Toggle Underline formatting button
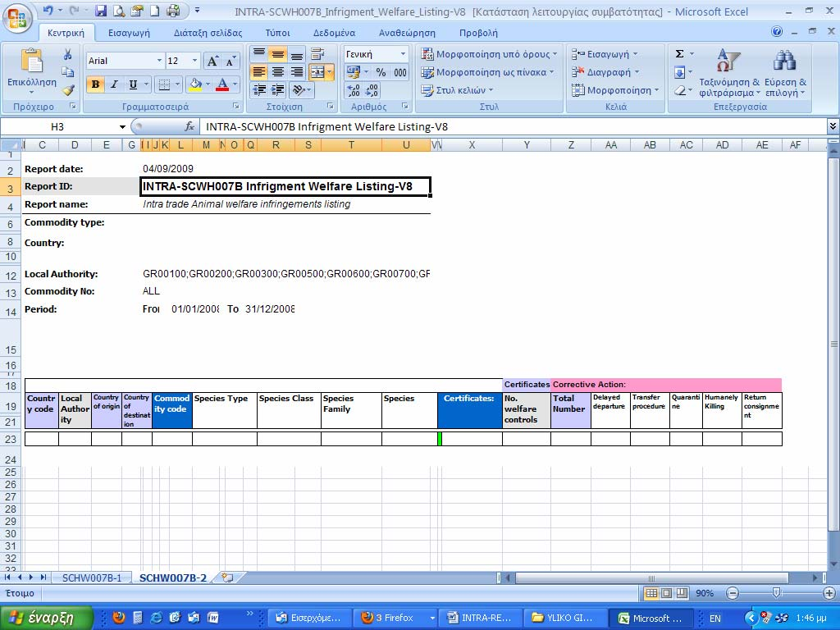The width and height of the screenshot is (840, 630). click(133, 84)
